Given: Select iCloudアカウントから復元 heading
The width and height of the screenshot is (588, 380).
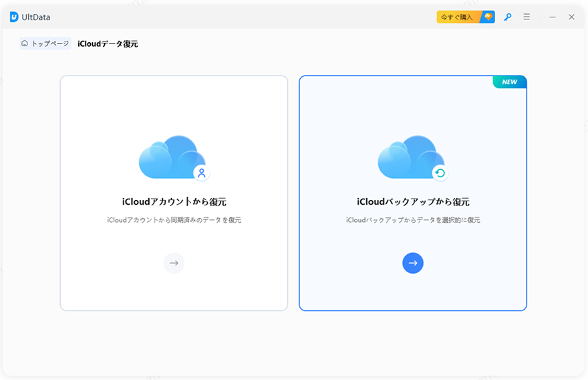Looking at the screenshot, I should coord(174,201).
